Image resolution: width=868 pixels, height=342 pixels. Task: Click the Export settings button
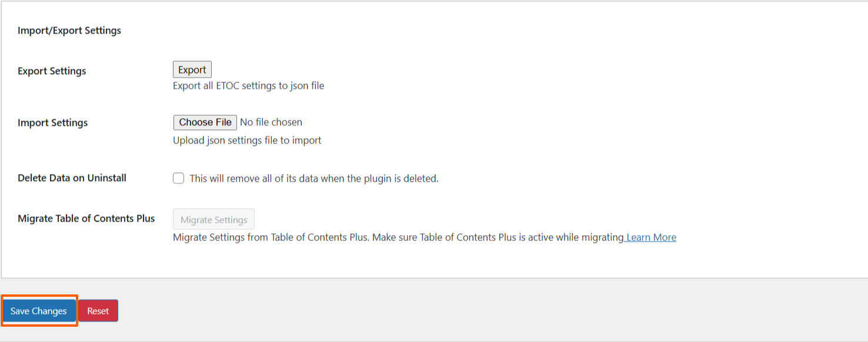(192, 69)
